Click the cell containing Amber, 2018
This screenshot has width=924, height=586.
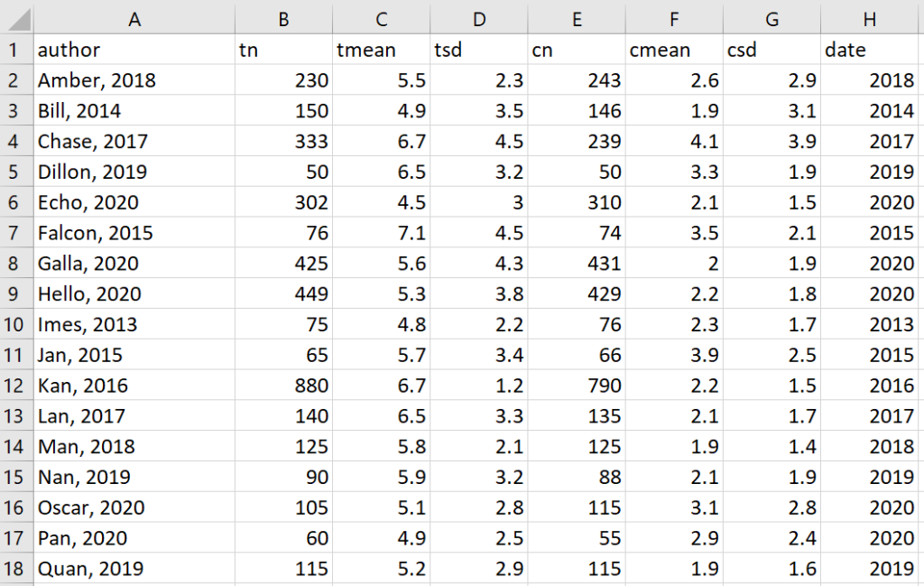pos(134,80)
